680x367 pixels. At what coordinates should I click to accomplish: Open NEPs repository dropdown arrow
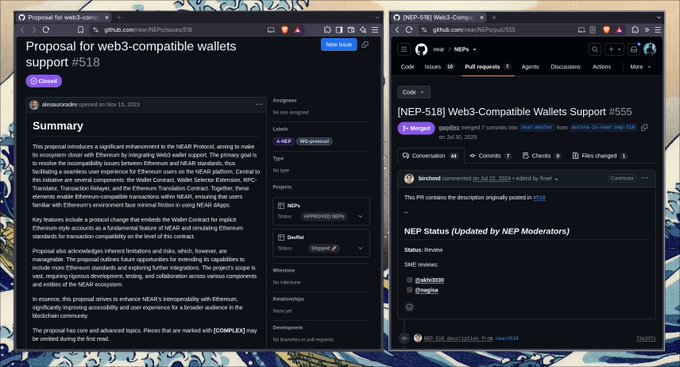pyautogui.click(x=474, y=49)
